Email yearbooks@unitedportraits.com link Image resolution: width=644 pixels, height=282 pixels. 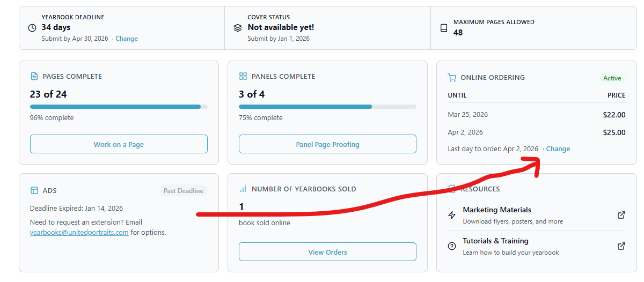point(79,232)
